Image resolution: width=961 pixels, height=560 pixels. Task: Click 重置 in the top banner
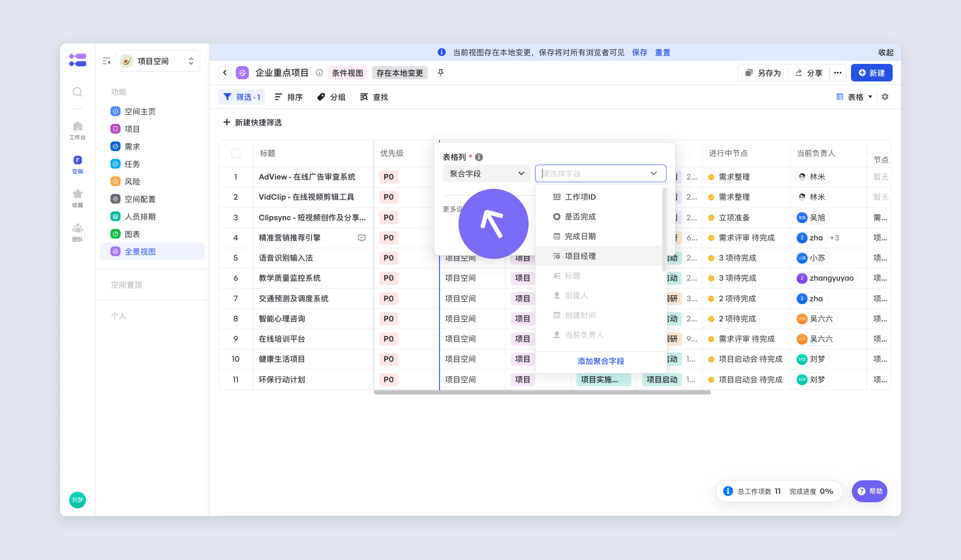click(x=662, y=52)
